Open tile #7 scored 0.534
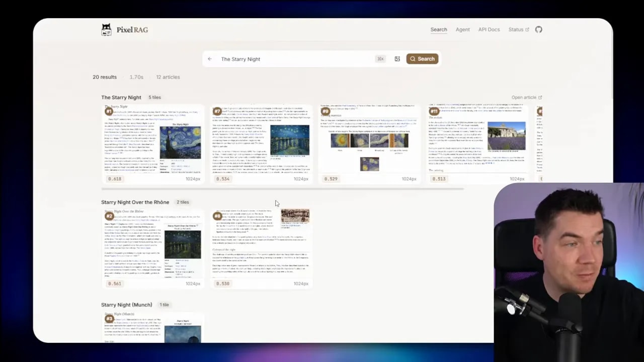644x362 pixels. coord(261,144)
